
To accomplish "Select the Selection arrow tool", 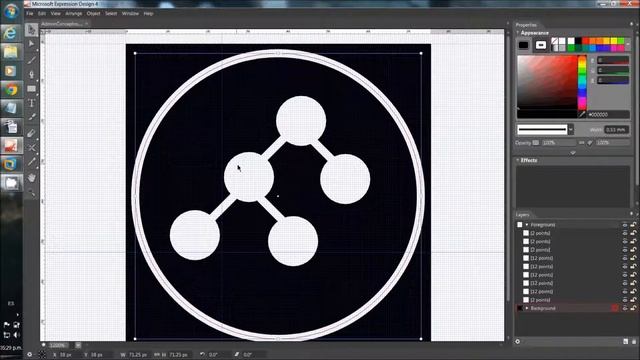I will click(x=31, y=30).
